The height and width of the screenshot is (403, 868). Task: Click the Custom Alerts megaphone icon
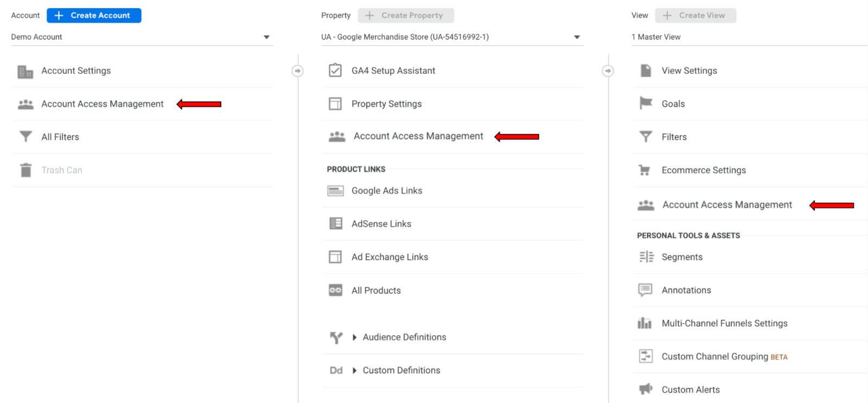(x=645, y=389)
